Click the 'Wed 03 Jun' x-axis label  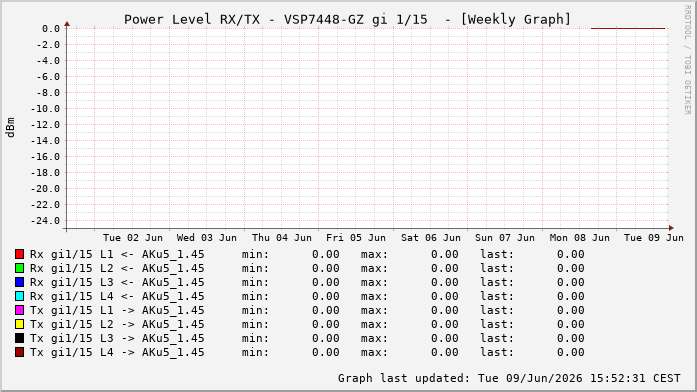(207, 238)
